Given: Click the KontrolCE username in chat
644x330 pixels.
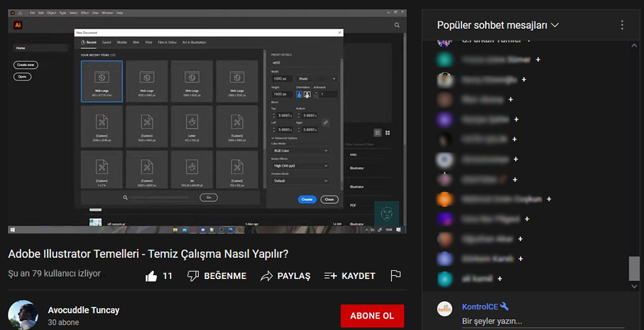Looking at the screenshot, I should pos(480,307).
